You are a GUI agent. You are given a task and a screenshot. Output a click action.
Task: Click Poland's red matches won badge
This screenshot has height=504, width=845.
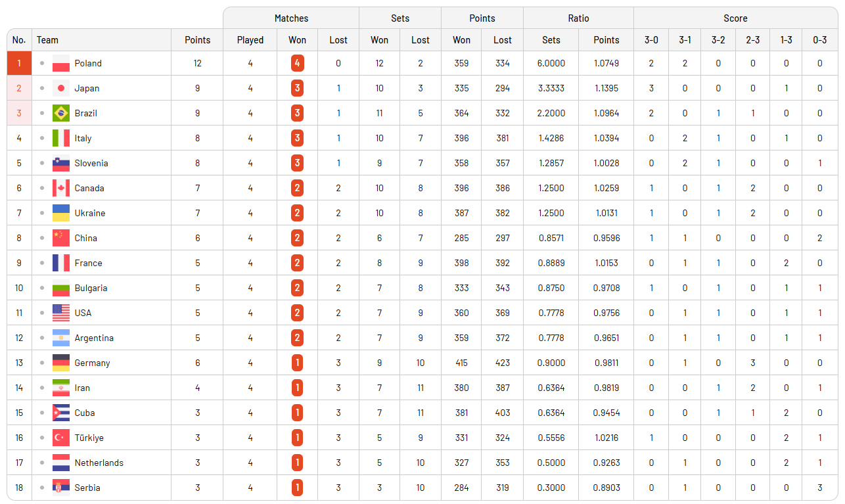[x=297, y=64]
